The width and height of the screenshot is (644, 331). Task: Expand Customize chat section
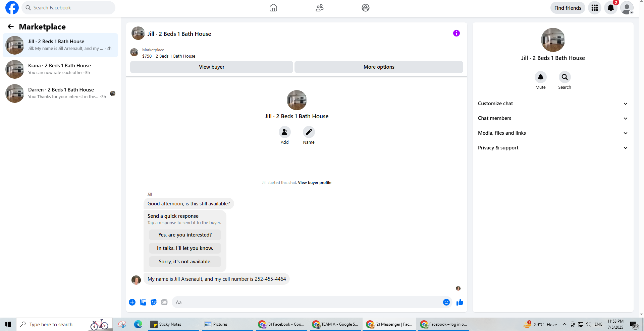click(553, 104)
